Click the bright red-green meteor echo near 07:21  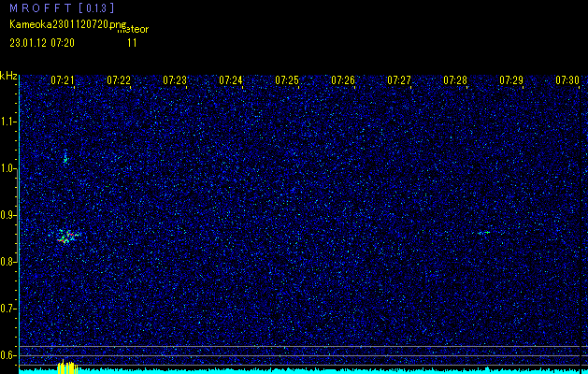point(66,236)
